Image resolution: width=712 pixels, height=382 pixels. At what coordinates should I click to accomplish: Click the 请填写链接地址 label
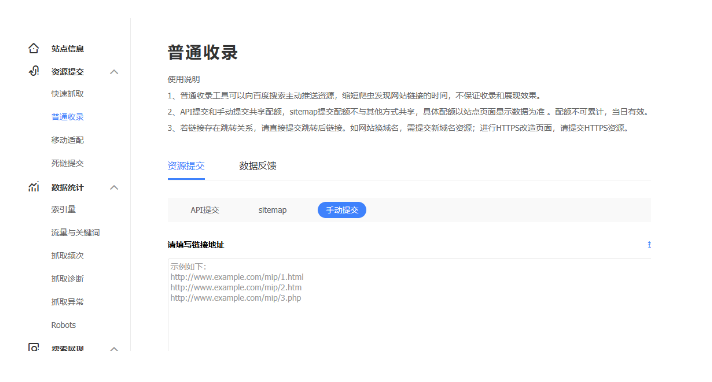pos(196,244)
